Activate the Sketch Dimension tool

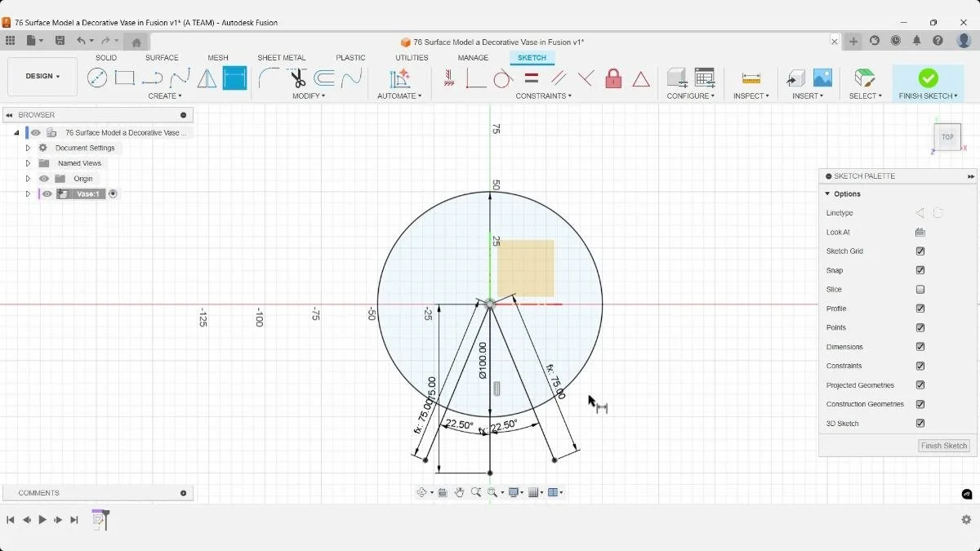[234, 78]
